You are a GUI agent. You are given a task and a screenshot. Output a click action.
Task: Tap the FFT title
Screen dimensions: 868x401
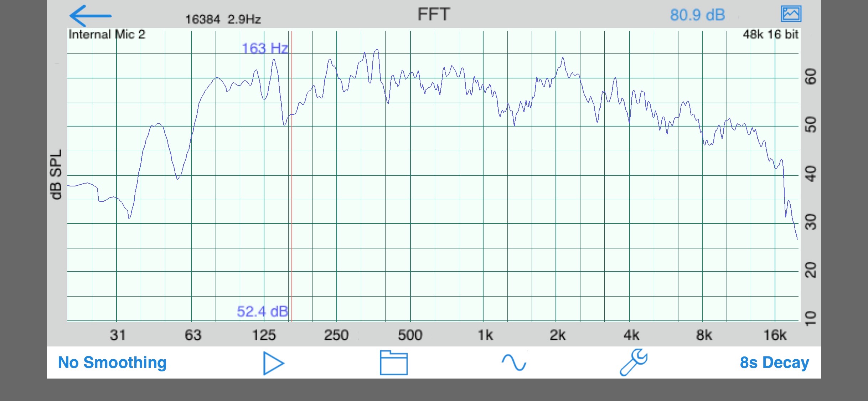click(434, 15)
